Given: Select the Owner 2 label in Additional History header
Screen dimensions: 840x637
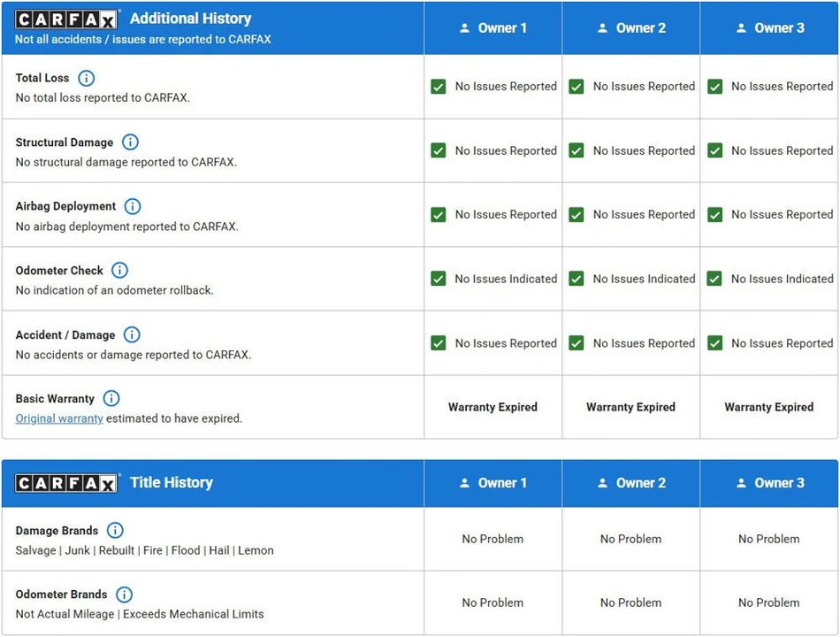Looking at the screenshot, I should point(641,28).
